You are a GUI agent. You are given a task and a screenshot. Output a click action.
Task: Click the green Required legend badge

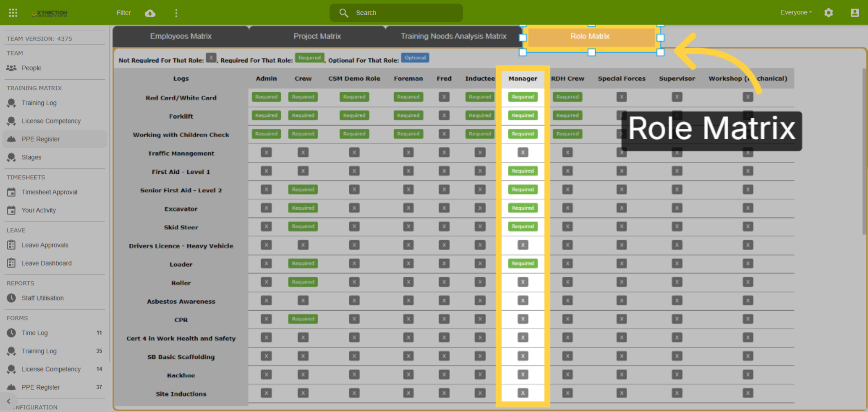[x=310, y=58]
